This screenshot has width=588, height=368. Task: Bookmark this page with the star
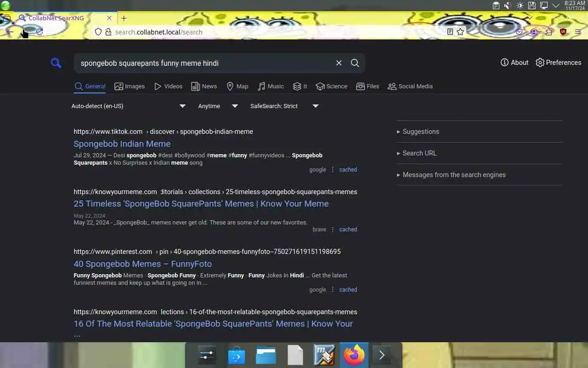click(x=460, y=32)
